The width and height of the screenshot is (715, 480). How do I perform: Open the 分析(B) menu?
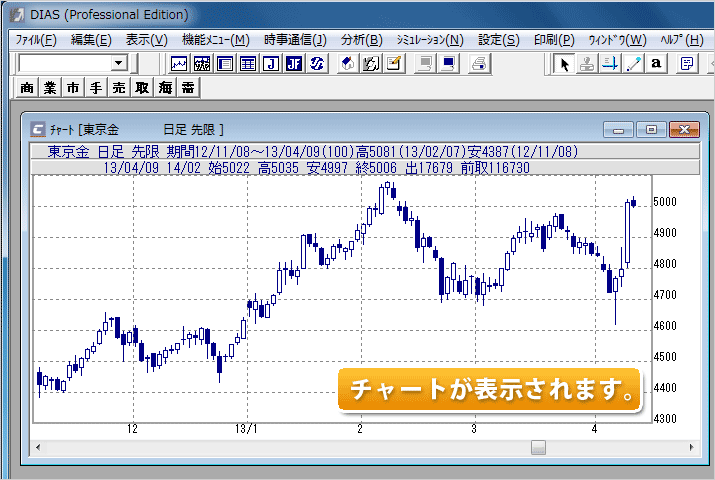(x=361, y=40)
